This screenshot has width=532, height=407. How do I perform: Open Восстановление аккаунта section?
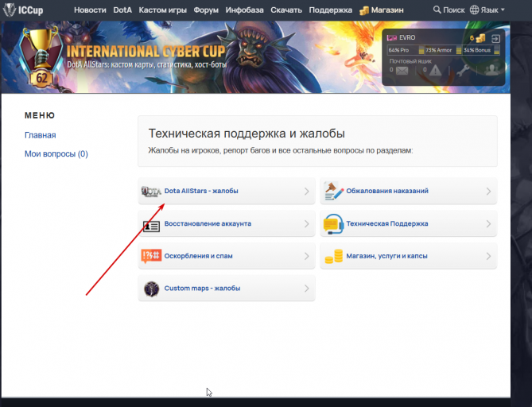point(227,223)
